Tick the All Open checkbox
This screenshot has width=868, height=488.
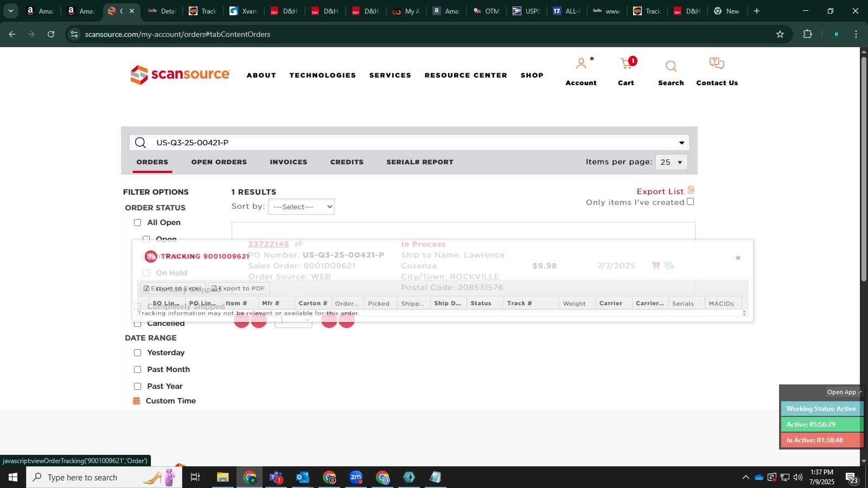tap(137, 222)
